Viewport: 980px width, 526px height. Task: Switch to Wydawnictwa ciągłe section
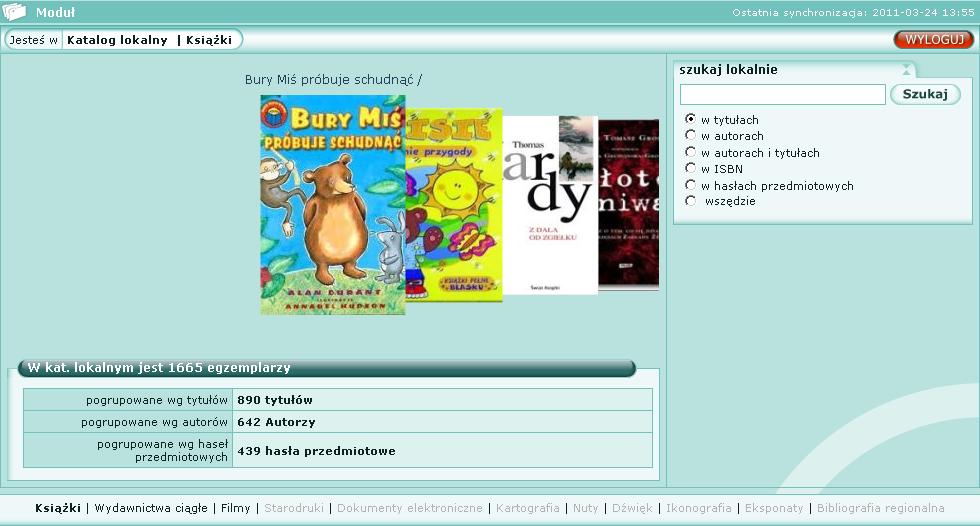click(x=151, y=508)
